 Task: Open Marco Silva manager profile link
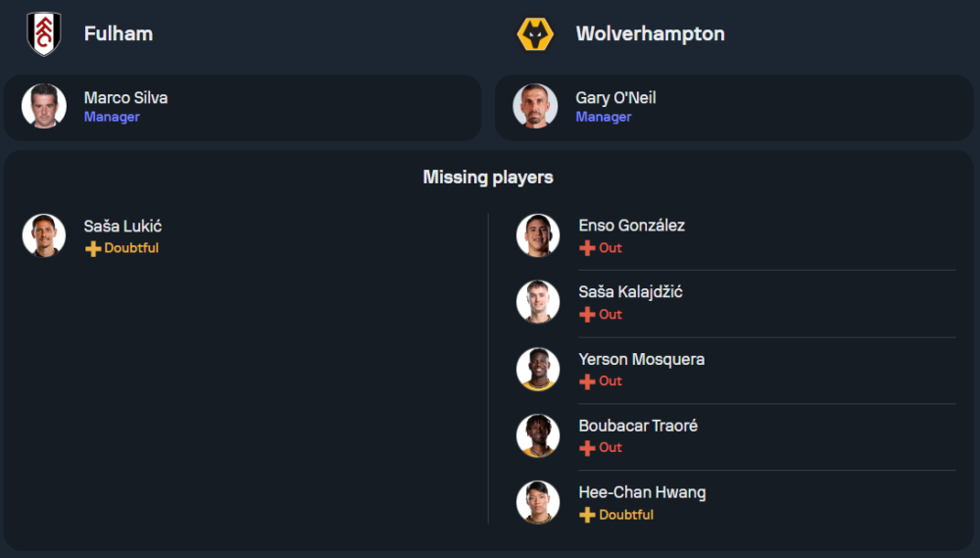pyautogui.click(x=125, y=98)
